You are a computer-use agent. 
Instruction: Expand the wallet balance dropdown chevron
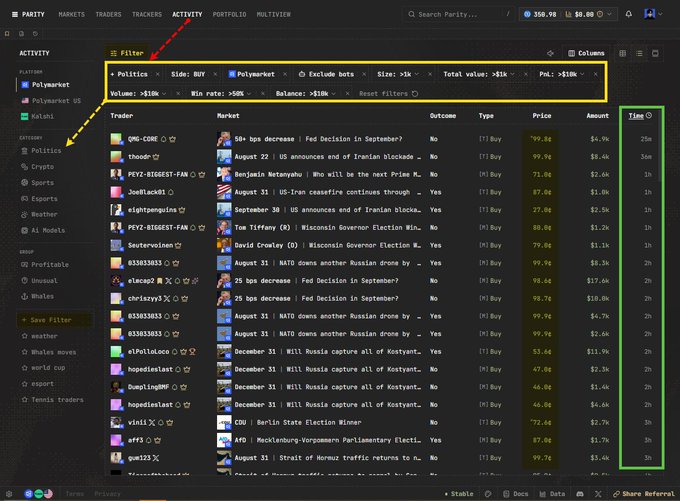point(609,14)
